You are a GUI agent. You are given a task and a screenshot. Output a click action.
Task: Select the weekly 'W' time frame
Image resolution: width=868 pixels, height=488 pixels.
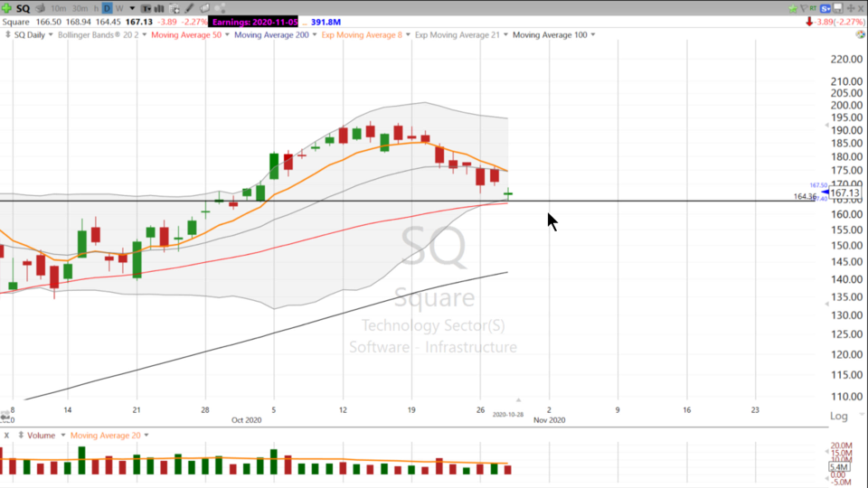[x=119, y=8]
